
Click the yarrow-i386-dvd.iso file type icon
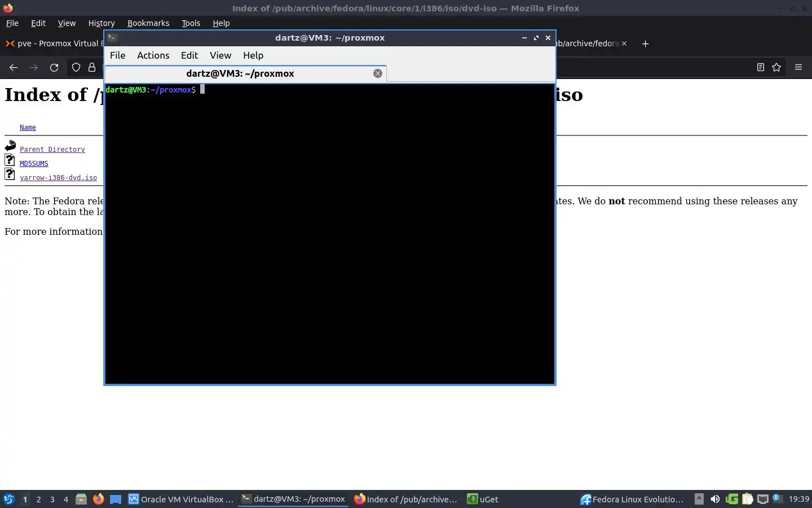coord(10,174)
